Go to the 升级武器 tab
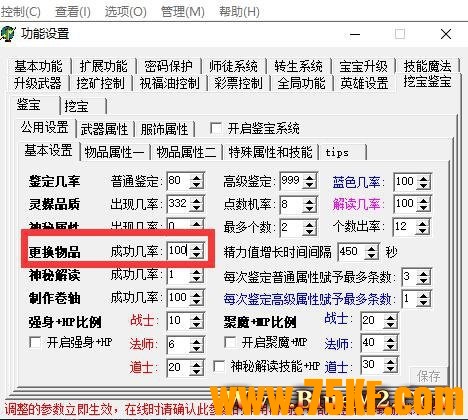Image resolution: width=468 pixels, height=420 pixels. tap(38, 83)
